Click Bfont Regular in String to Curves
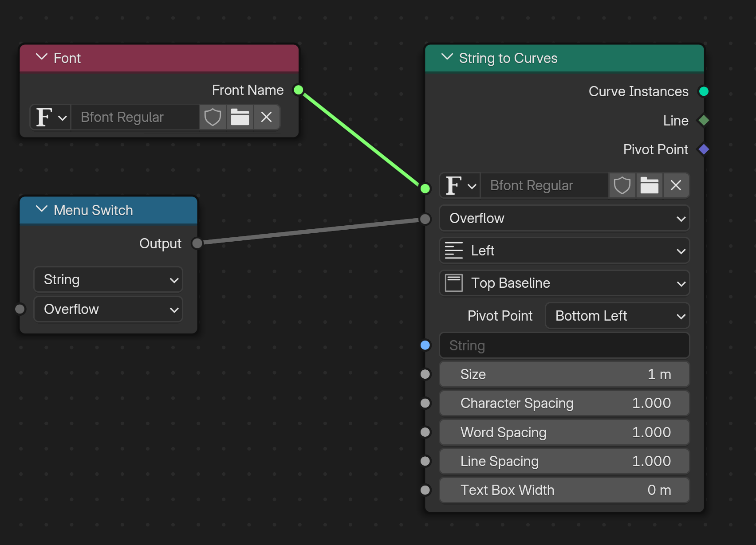The width and height of the screenshot is (756, 545). coord(544,185)
